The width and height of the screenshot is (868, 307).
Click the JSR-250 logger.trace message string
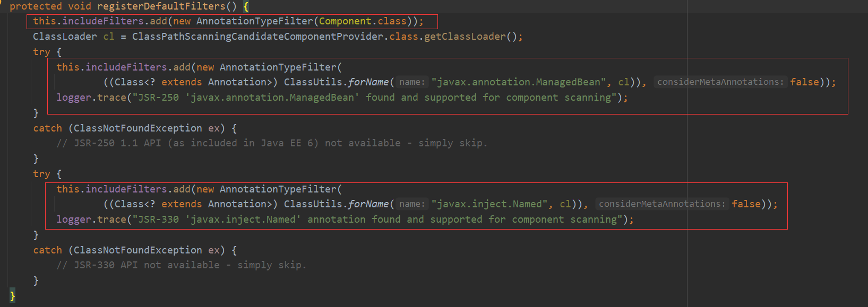(x=374, y=98)
